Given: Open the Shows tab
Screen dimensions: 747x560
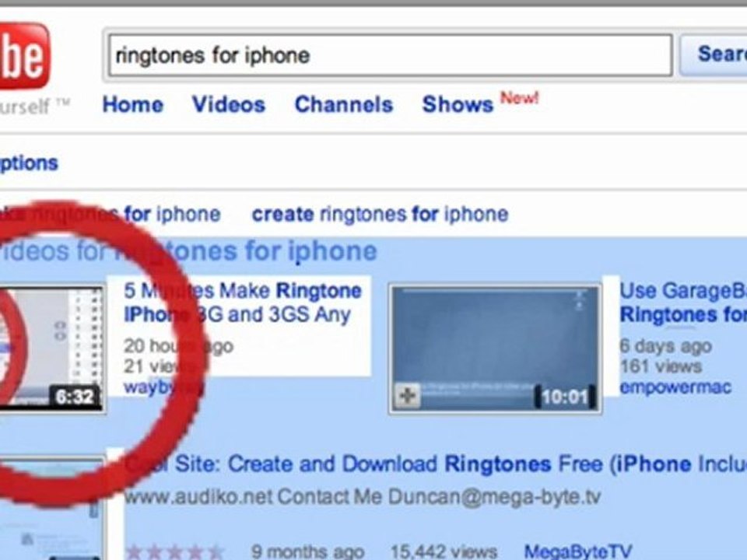Looking at the screenshot, I should click(458, 104).
